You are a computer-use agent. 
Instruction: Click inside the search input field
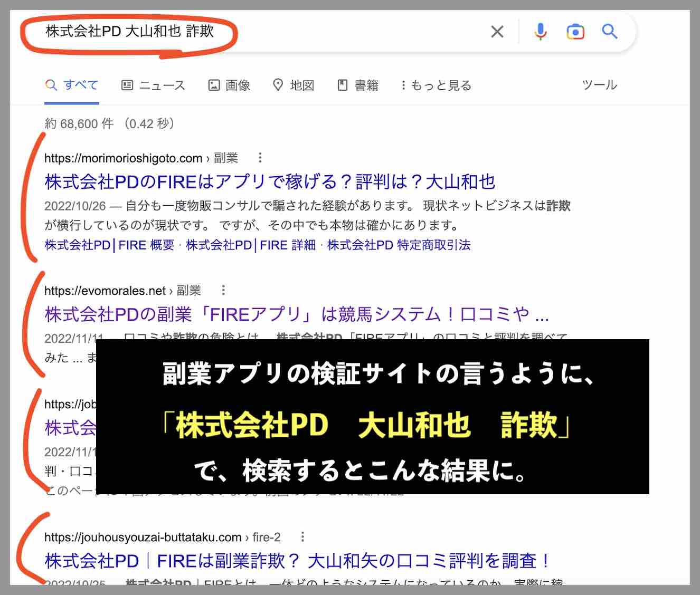264,32
